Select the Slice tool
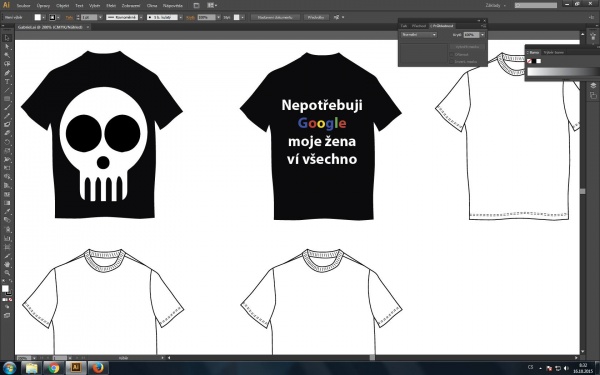Screen dimensions: 600x375 click(7, 255)
